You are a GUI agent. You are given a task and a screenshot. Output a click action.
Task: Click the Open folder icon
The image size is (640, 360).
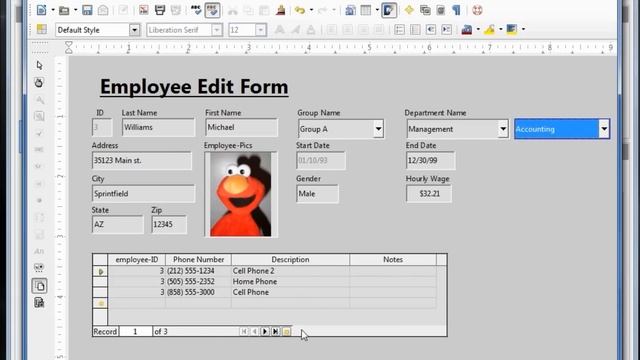(64, 10)
